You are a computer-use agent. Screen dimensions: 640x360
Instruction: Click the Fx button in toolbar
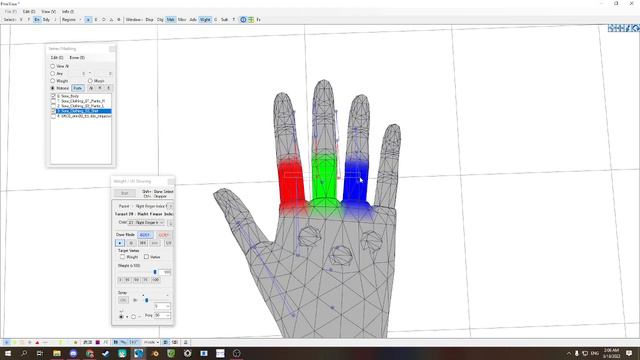[x=258, y=20]
